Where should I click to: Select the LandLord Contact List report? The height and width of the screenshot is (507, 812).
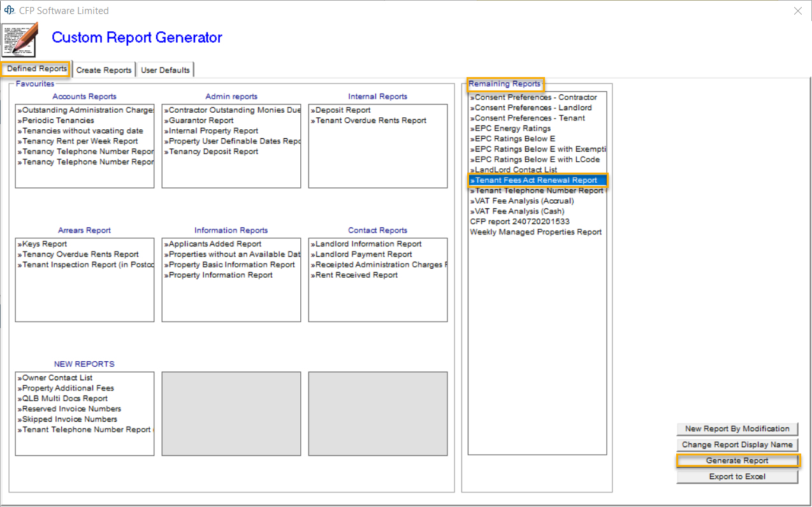(x=514, y=170)
